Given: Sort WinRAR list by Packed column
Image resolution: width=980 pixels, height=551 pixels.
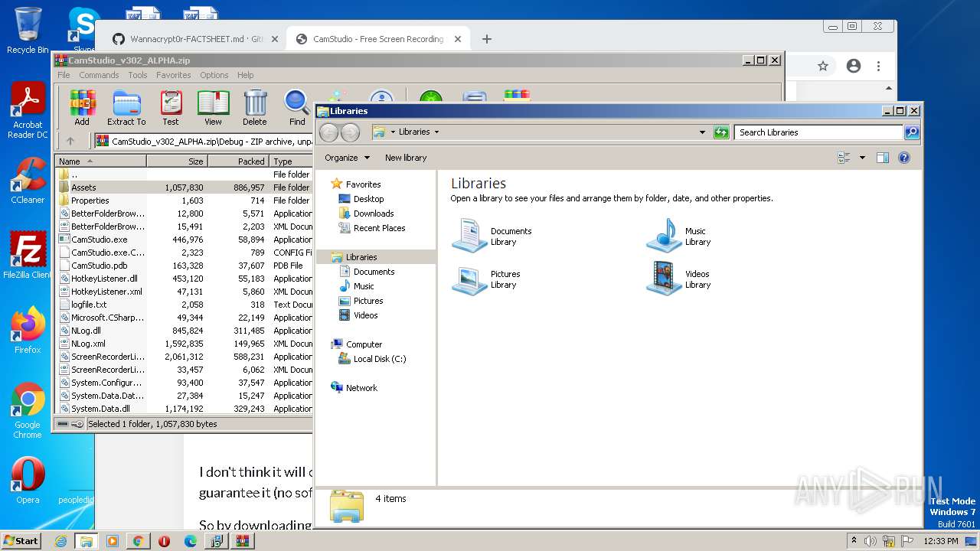Looking at the screenshot, I should pyautogui.click(x=238, y=161).
